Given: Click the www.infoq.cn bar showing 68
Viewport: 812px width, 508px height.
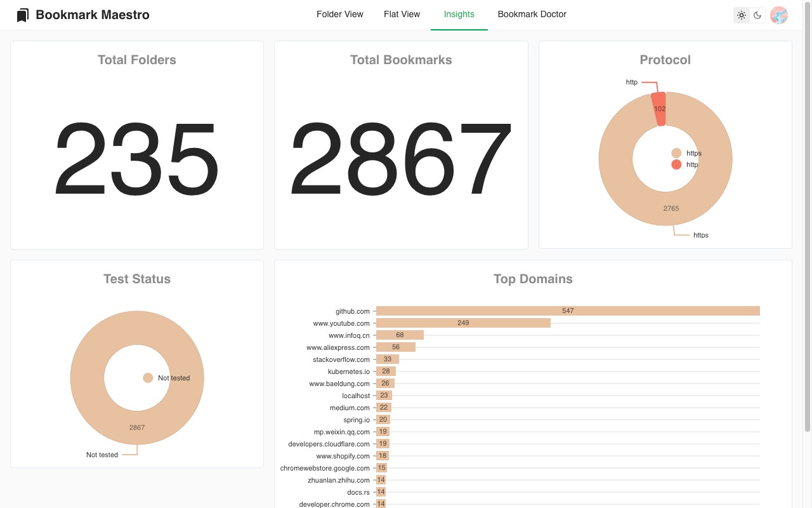Looking at the screenshot, I should tap(400, 335).
